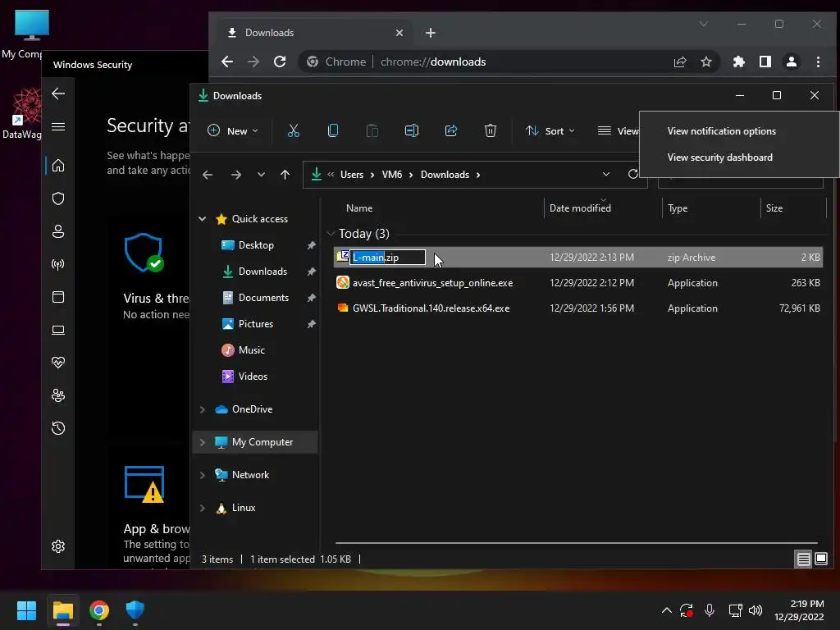840x630 pixels.
Task: Open Desktop in Quick access
Action: pyautogui.click(x=256, y=245)
